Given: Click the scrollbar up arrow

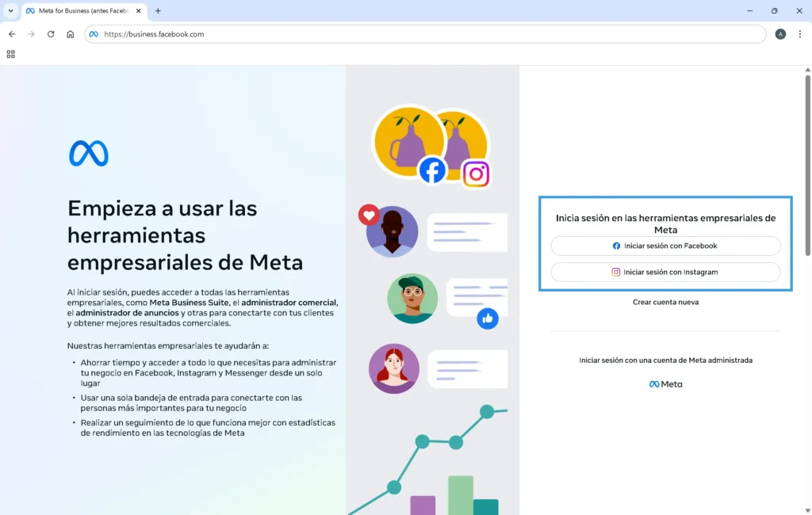Looking at the screenshot, I should tap(808, 70).
